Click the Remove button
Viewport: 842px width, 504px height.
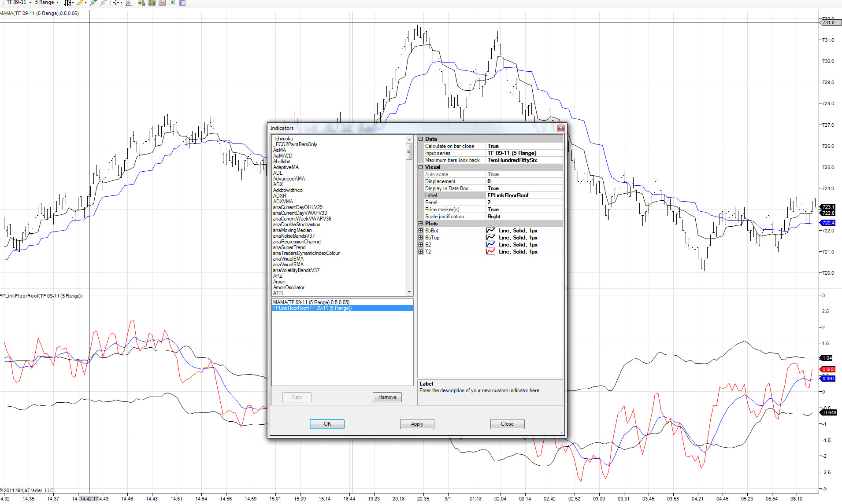(387, 397)
